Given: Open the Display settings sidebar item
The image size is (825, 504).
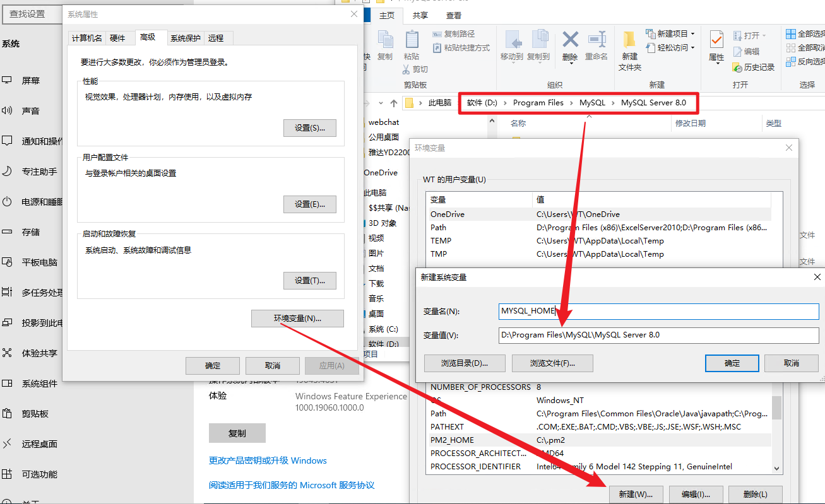Looking at the screenshot, I should point(30,81).
